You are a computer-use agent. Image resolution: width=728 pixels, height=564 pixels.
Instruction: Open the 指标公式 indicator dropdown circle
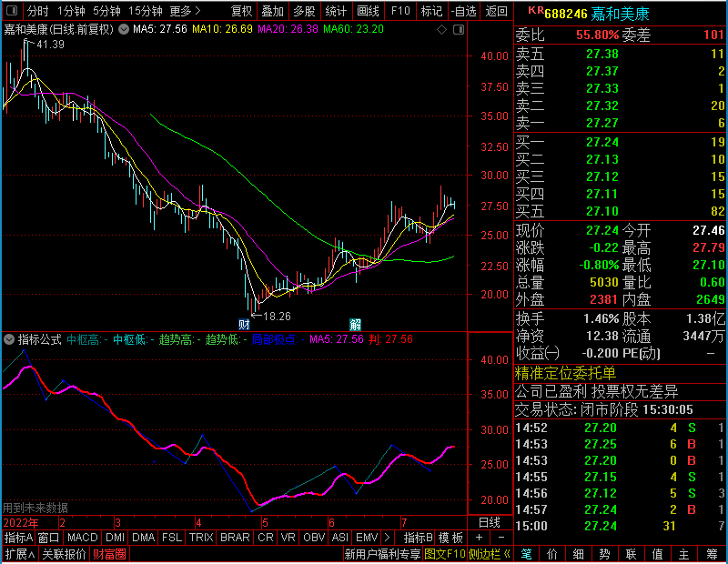tap(9, 339)
